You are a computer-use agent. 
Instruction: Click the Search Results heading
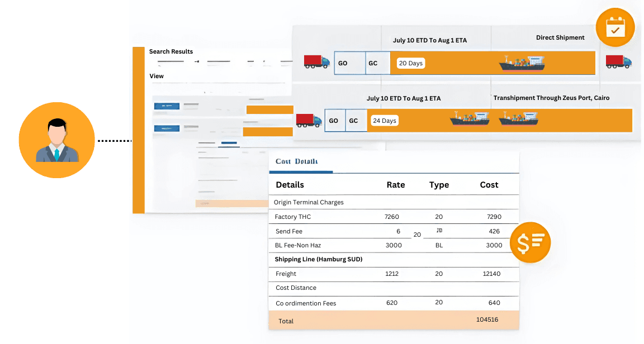coord(171,51)
